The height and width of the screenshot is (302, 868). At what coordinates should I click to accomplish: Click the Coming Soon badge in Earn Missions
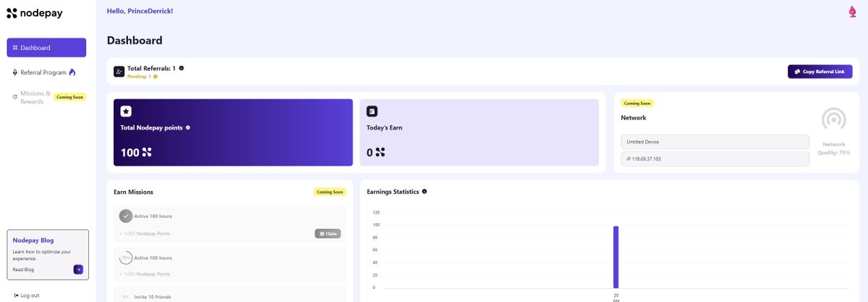pyautogui.click(x=328, y=192)
